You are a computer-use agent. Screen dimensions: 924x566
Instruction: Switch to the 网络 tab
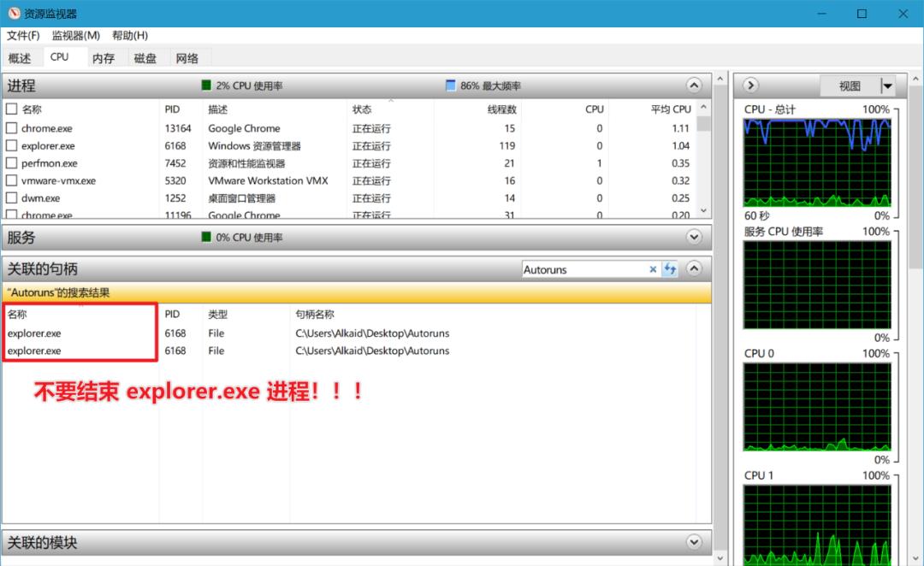tap(187, 57)
